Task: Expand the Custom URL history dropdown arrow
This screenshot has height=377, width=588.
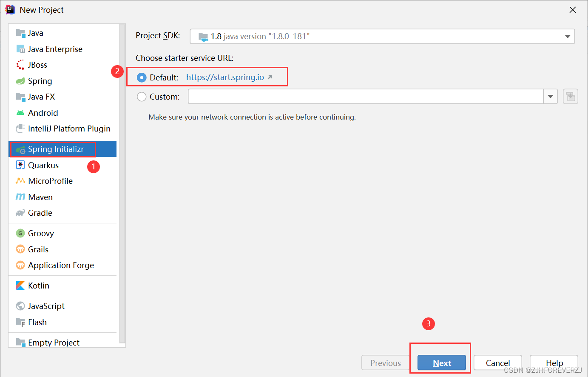Action: [x=550, y=97]
